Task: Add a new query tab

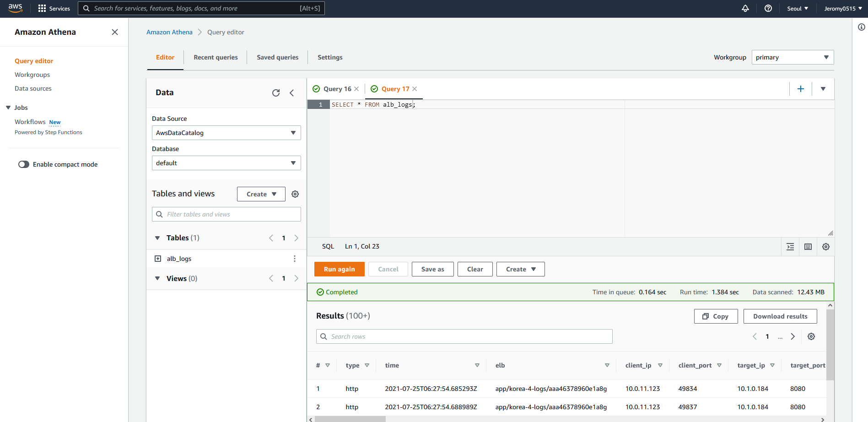Action: pyautogui.click(x=801, y=89)
